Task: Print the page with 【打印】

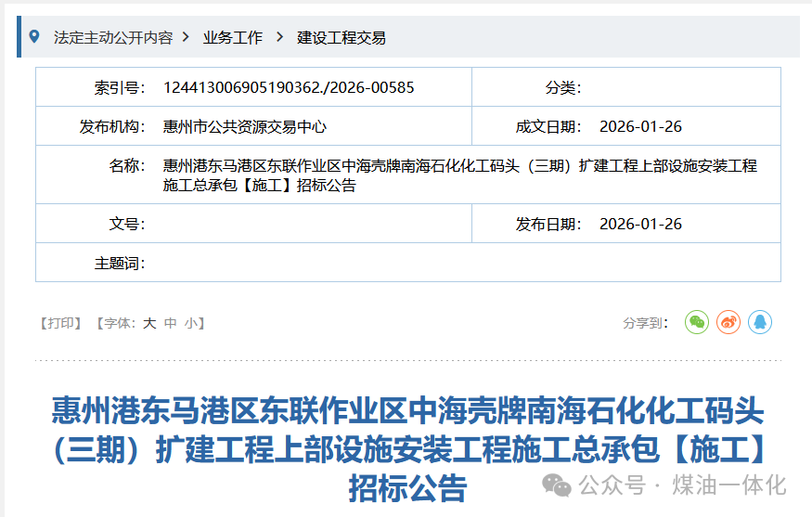Action: point(59,323)
